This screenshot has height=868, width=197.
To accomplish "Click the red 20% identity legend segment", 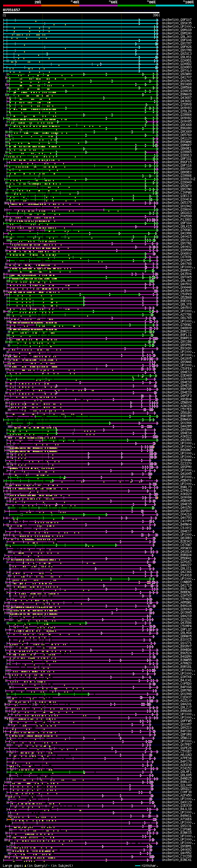I will 22,6.
